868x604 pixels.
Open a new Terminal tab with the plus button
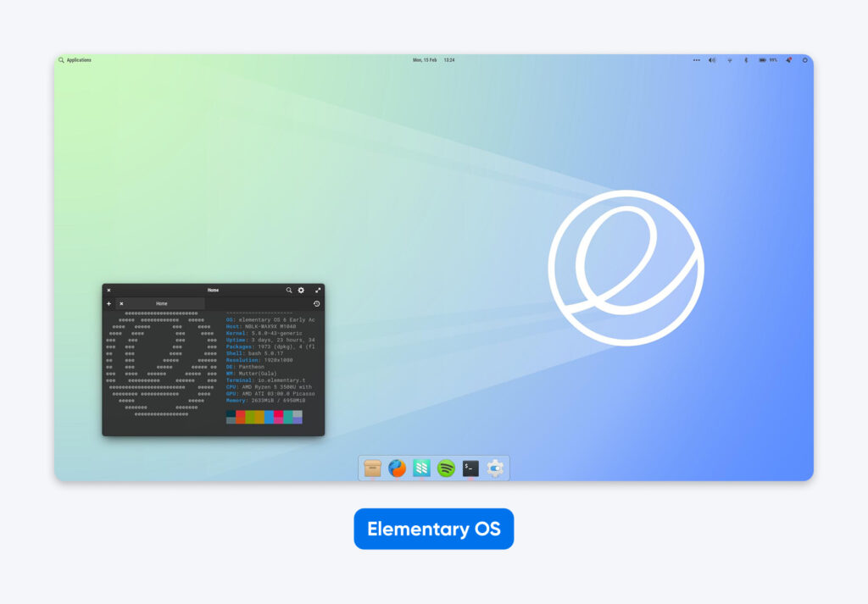pyautogui.click(x=108, y=304)
